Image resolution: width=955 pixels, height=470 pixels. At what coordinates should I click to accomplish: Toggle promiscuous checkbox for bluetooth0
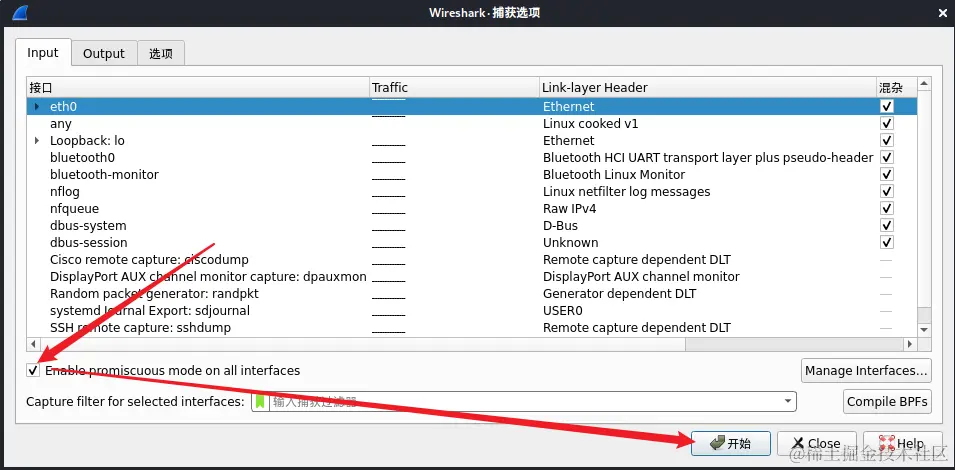pyautogui.click(x=887, y=157)
